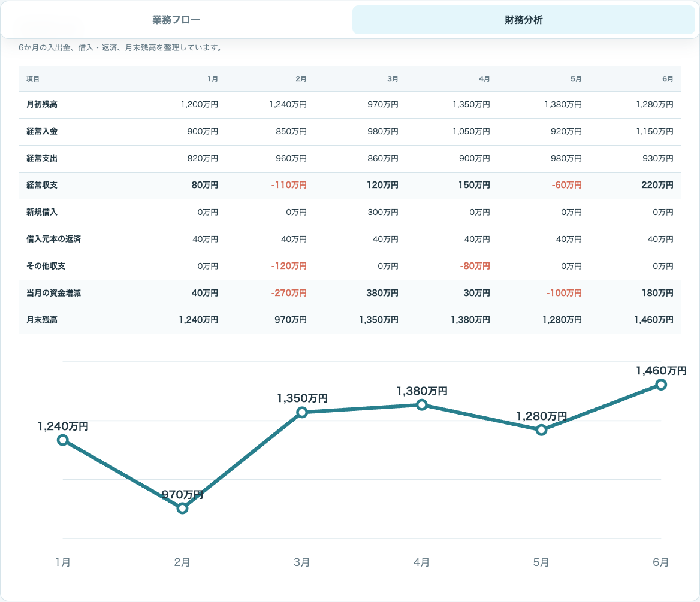Select the 月初残高 row label
Screen dimensions: 700x602
tap(42, 104)
